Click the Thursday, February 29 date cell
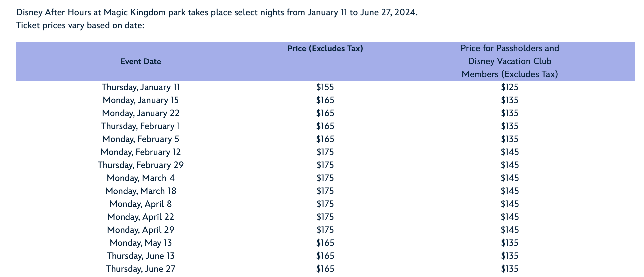 (x=140, y=165)
